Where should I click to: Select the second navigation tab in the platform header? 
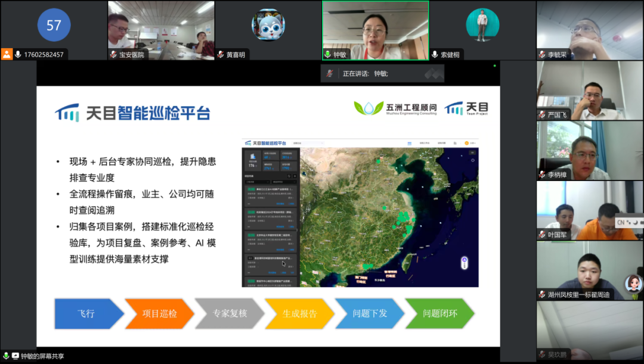425,143
